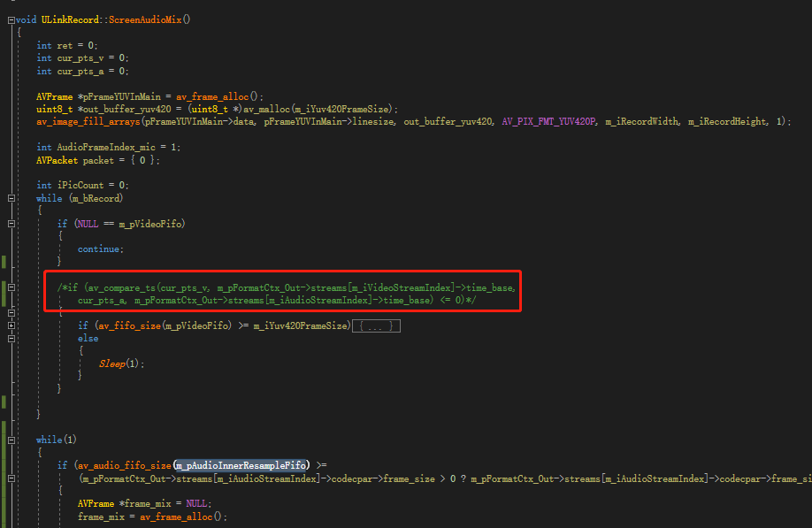Click cur_pts_v in the int declaration

[x=80, y=58]
